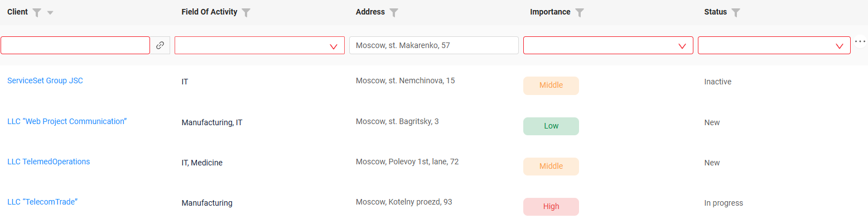Image resolution: width=868 pixels, height=223 pixels.
Task: Open the Client column filter funnel
Action: 37,13
